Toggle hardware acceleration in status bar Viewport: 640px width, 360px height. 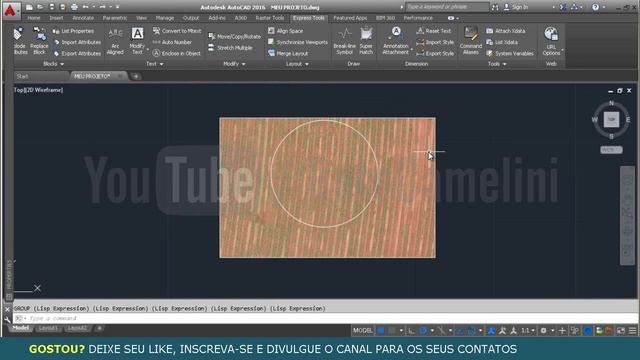coord(587,331)
